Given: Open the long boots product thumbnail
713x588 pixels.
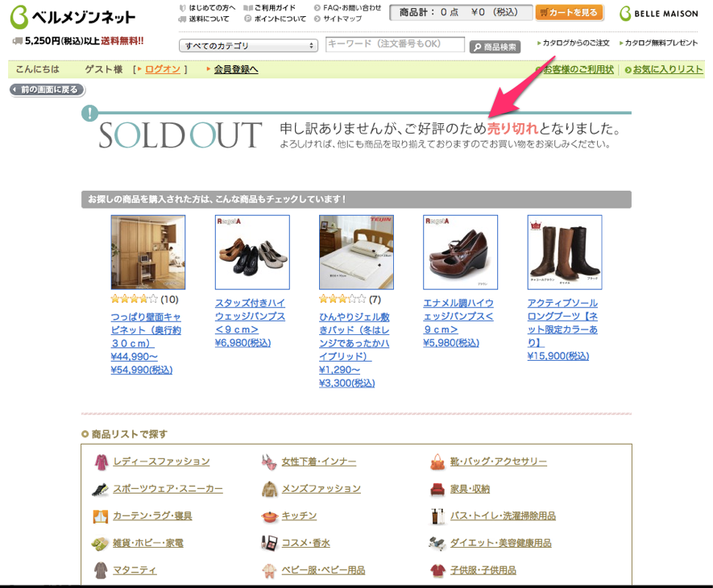Looking at the screenshot, I should click(x=564, y=252).
